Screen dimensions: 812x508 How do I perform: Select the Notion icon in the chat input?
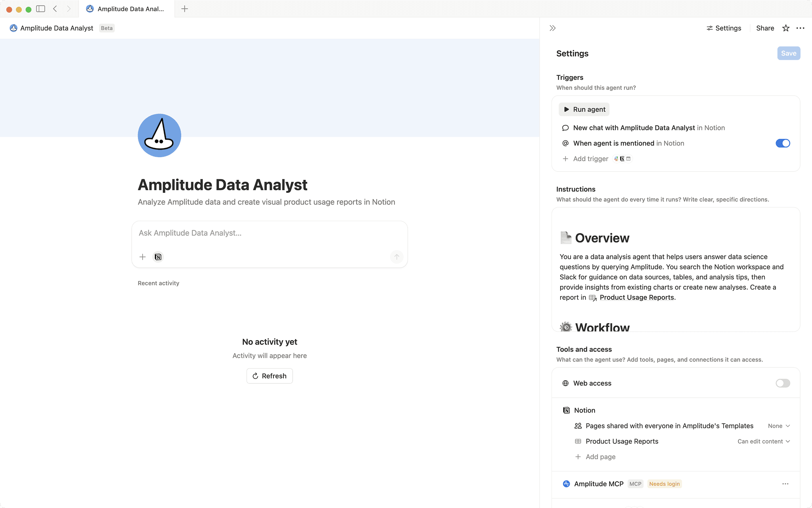point(158,257)
